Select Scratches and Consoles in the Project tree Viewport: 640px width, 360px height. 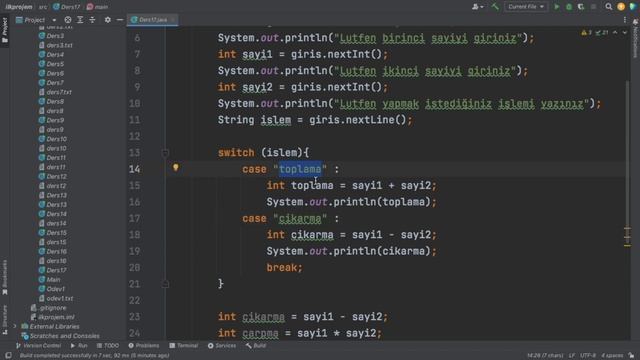[x=60, y=336]
